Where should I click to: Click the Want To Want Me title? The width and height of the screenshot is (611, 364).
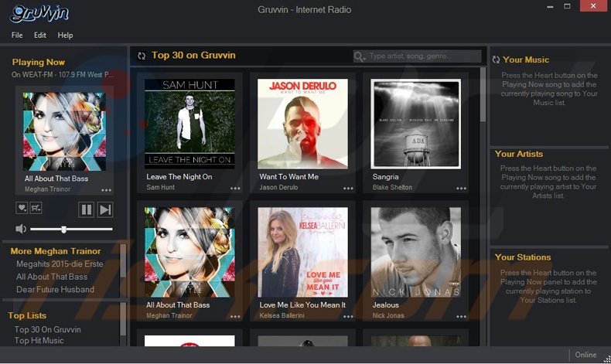pos(289,177)
